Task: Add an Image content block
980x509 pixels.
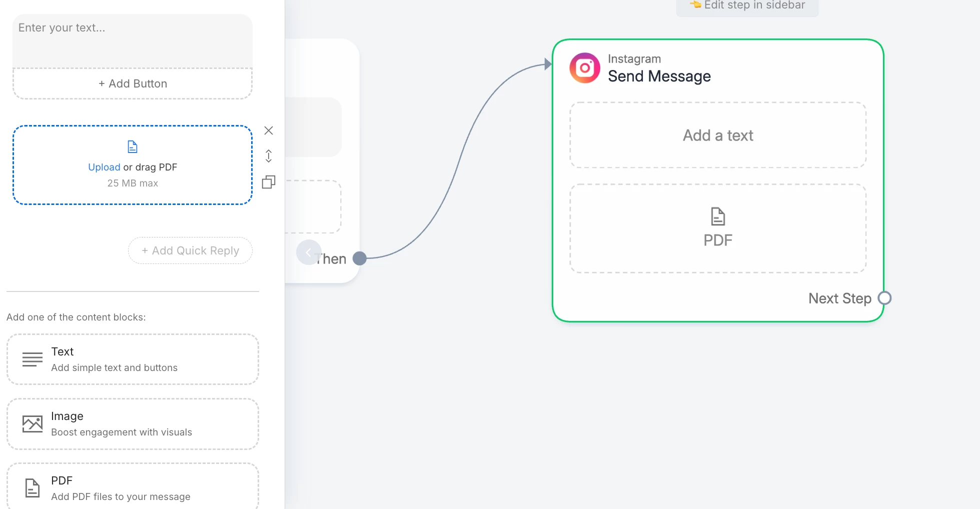Action: point(133,424)
